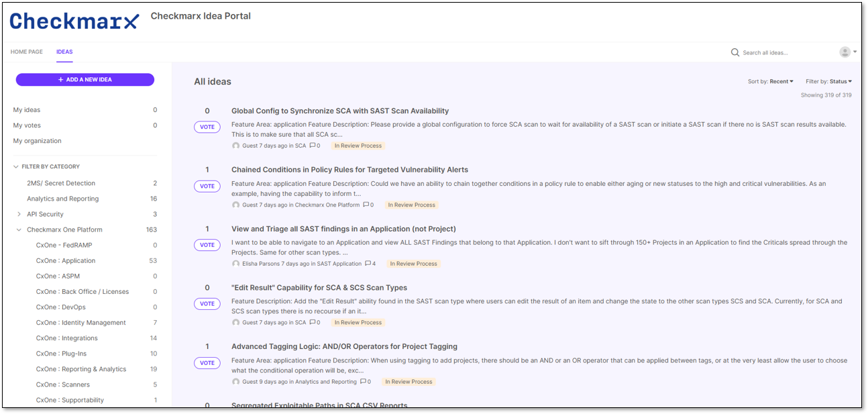The image size is (868, 414).
Task: Filter by CxOne : Supportability subcategory
Action: (x=70, y=399)
